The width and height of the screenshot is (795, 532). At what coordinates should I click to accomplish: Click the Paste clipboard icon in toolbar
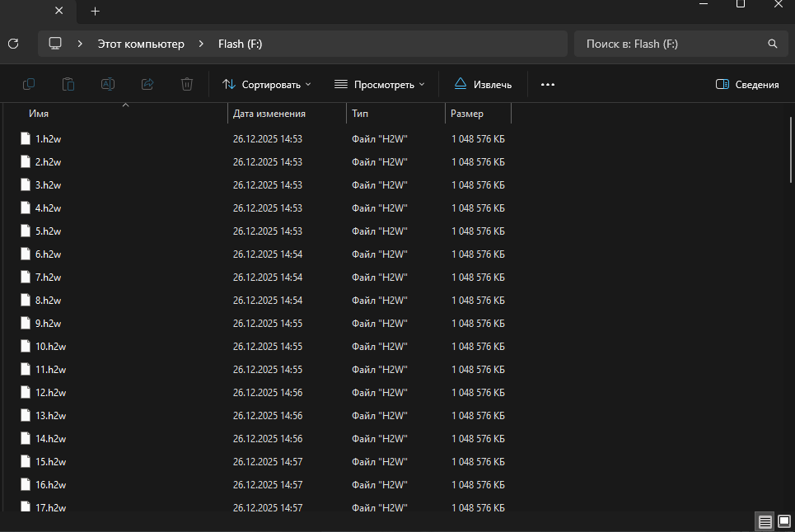point(68,84)
